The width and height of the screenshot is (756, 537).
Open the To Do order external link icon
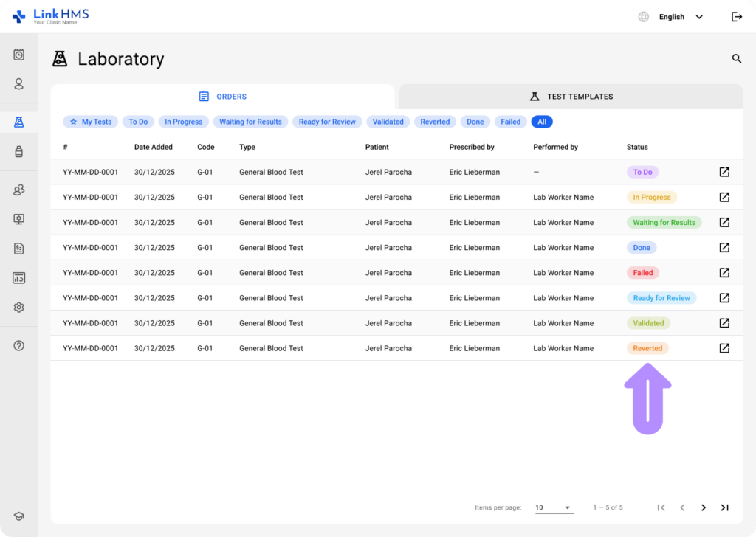724,172
